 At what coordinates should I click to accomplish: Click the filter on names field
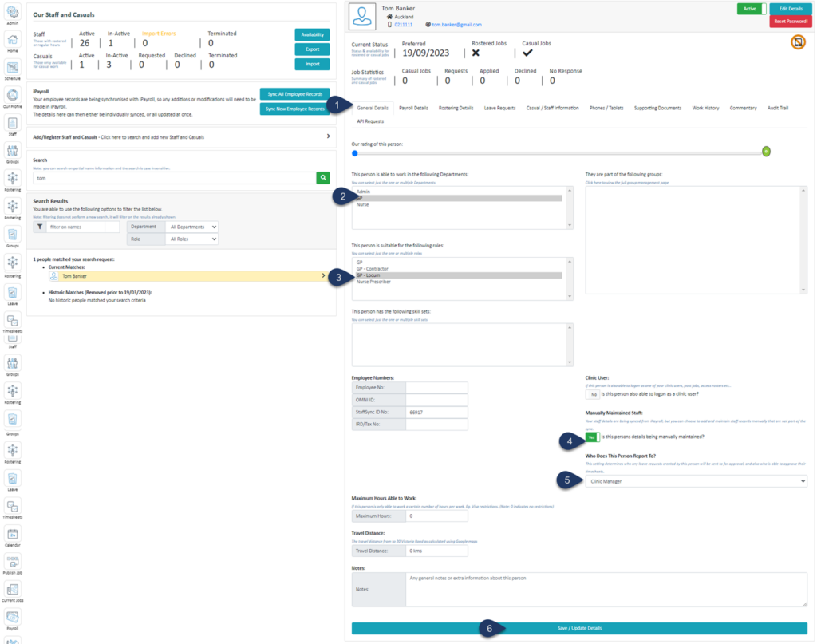[x=76, y=227]
